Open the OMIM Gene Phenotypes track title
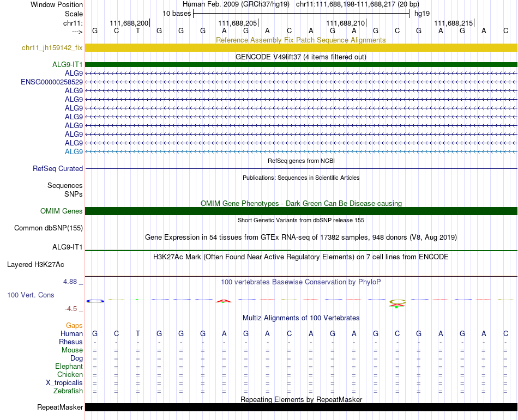Viewport: 518px width, 420px height. coord(301,203)
